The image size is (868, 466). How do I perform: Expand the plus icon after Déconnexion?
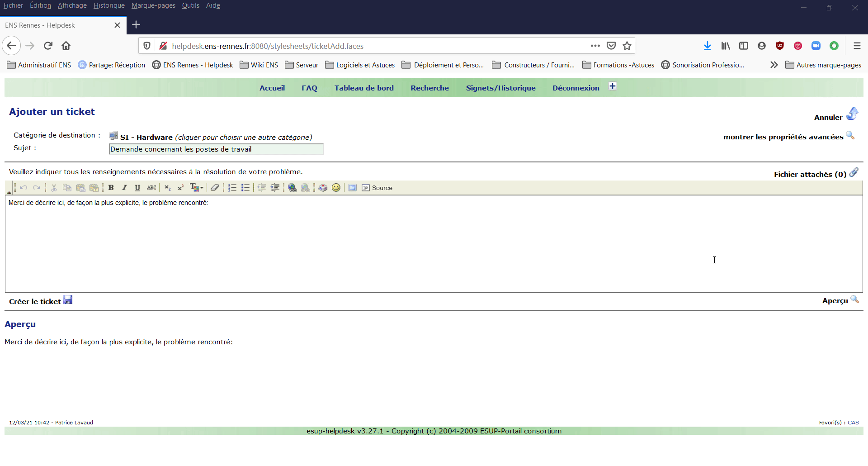click(613, 86)
